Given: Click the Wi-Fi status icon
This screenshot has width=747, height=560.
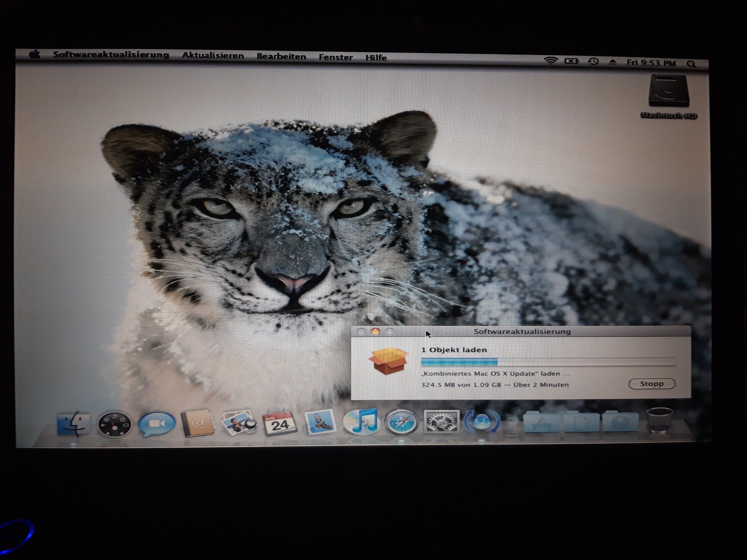Looking at the screenshot, I should [550, 61].
